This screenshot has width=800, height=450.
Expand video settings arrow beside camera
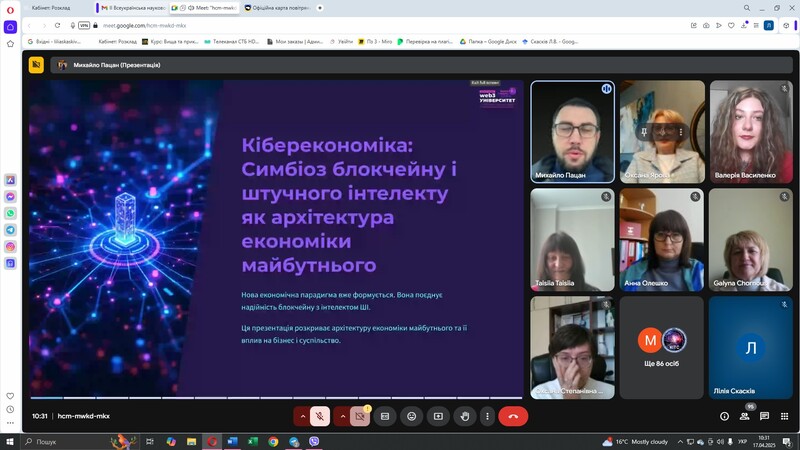point(342,416)
